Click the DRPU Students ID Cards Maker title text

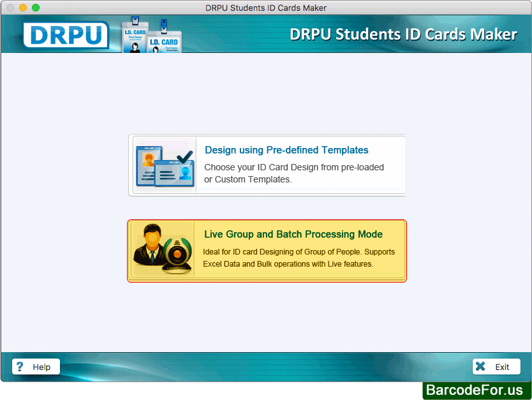pos(403,34)
